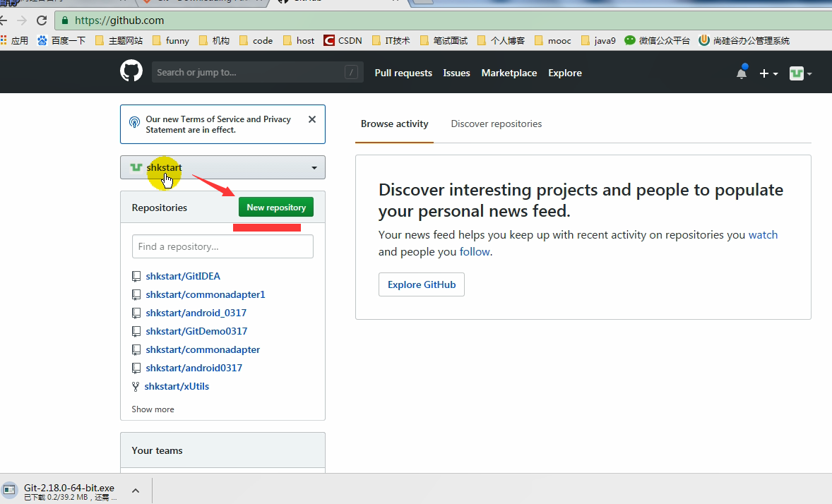Go to Issues
832x504 pixels.
pos(456,73)
